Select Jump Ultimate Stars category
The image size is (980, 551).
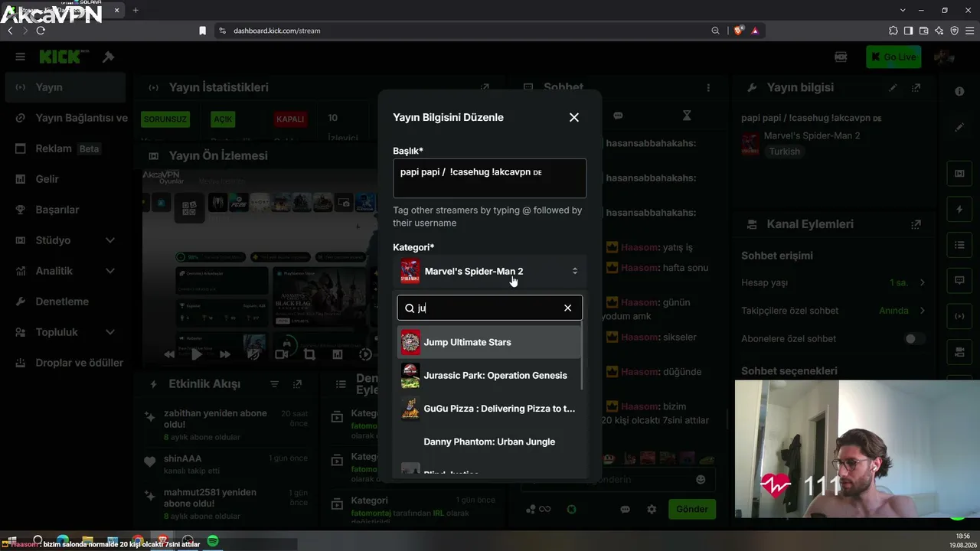[489, 342]
